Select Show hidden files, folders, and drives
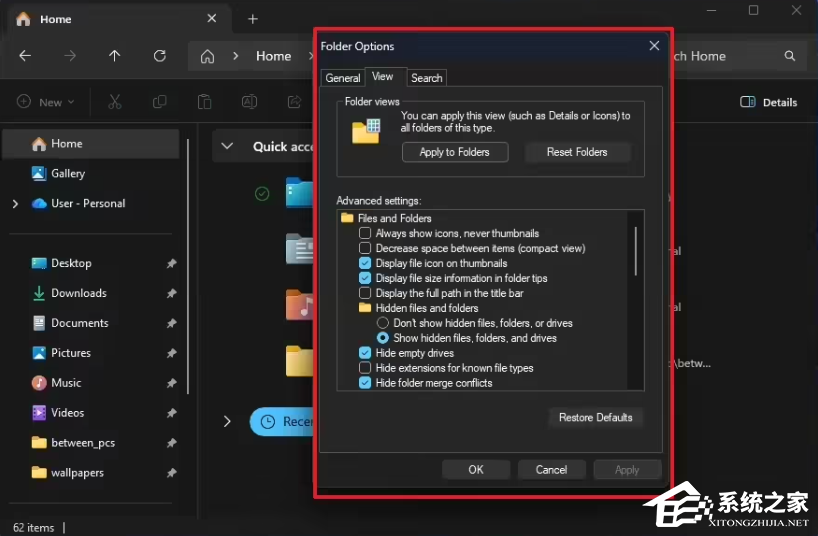818x536 pixels. click(x=383, y=338)
